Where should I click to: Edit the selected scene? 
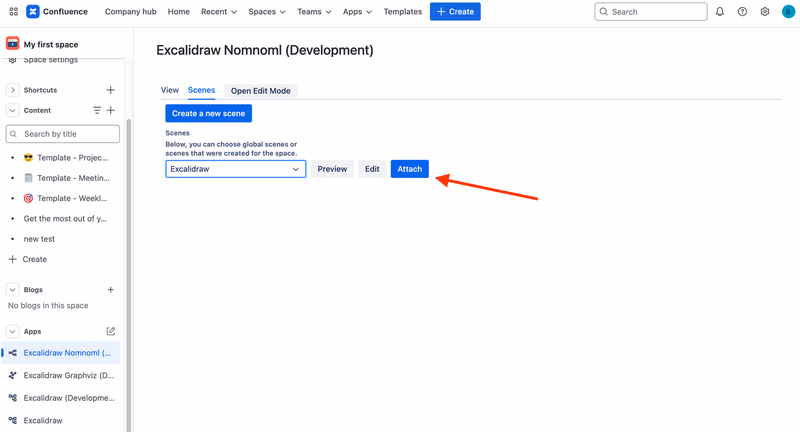pyautogui.click(x=372, y=169)
